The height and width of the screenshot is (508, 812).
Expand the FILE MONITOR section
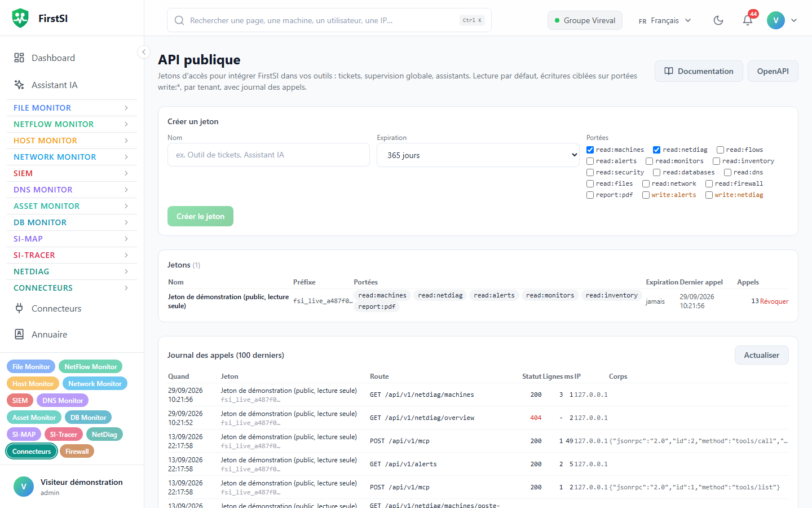click(72, 108)
